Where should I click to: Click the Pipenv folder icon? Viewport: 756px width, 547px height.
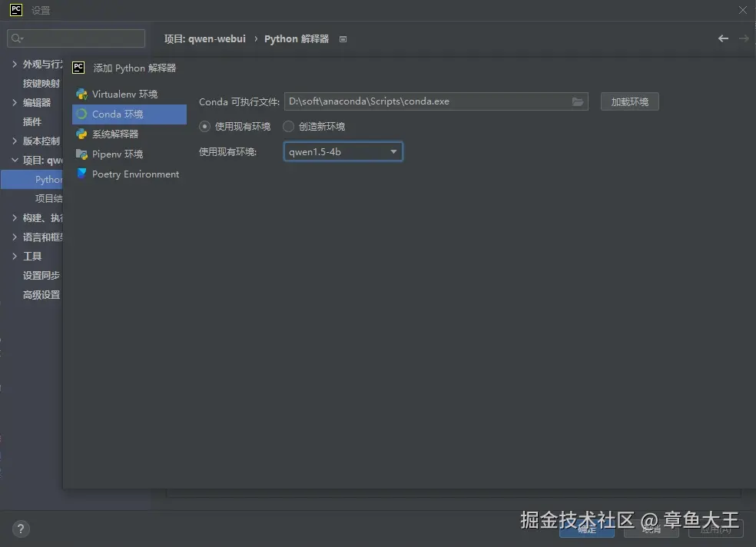[81, 154]
